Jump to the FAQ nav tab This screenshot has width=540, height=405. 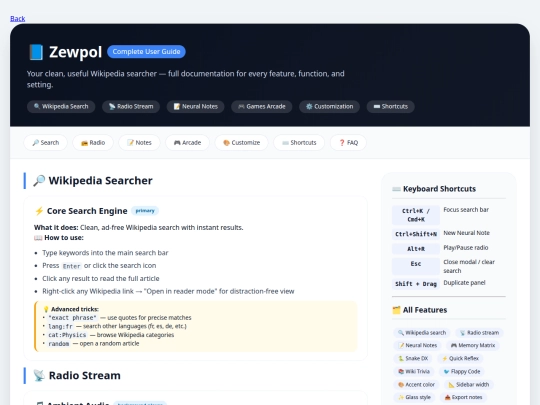(348, 143)
